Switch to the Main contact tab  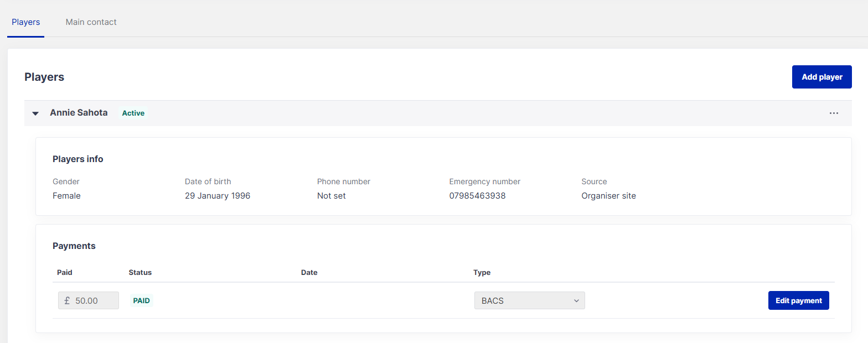coord(91,22)
